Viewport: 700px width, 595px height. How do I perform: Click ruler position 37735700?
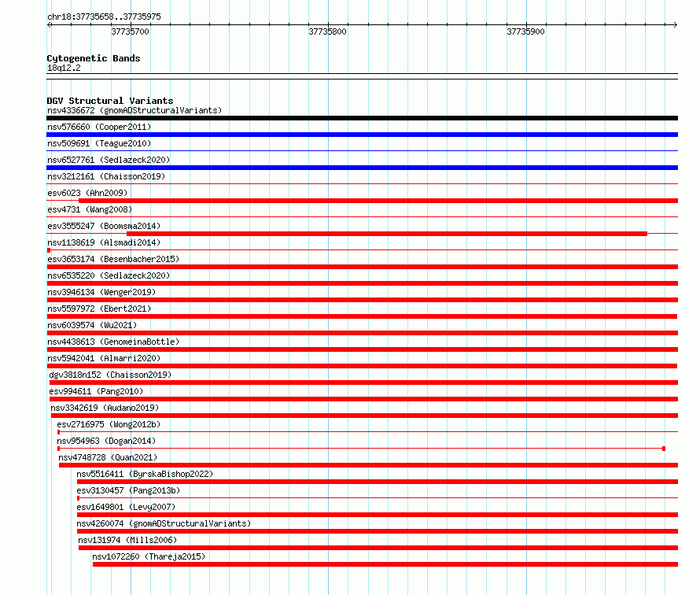130,31
